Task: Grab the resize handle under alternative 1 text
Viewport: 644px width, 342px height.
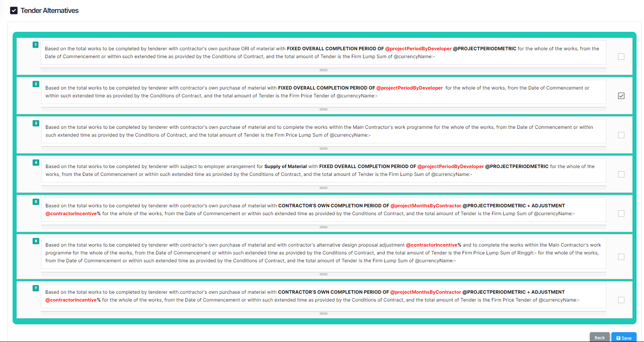Action: pos(324,70)
